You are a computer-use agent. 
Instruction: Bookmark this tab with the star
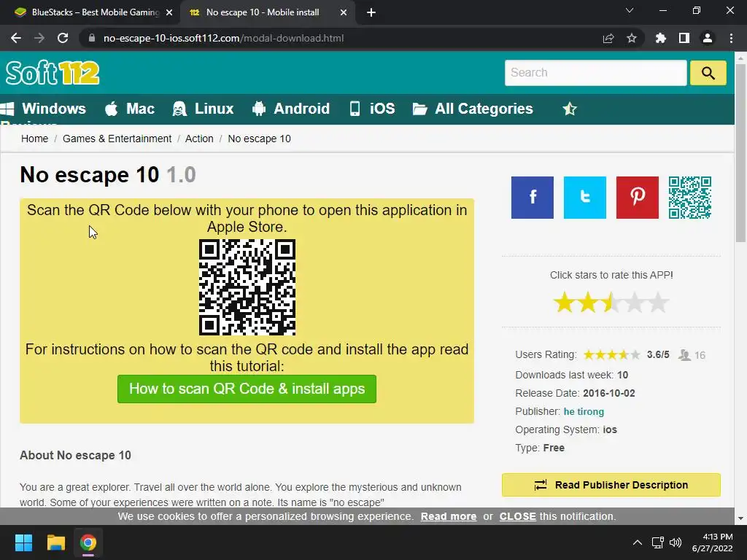click(631, 38)
